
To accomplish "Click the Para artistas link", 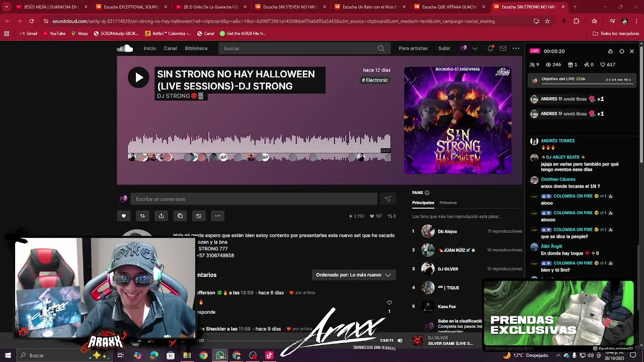I will [x=413, y=48].
